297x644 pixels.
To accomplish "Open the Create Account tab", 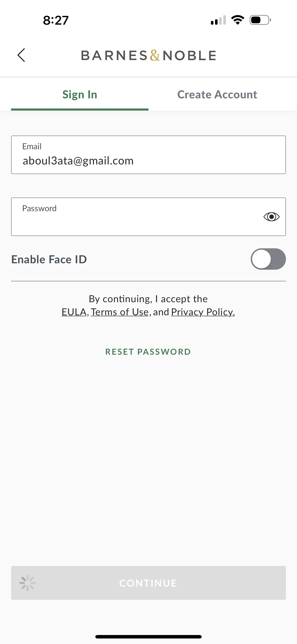I will tap(217, 94).
